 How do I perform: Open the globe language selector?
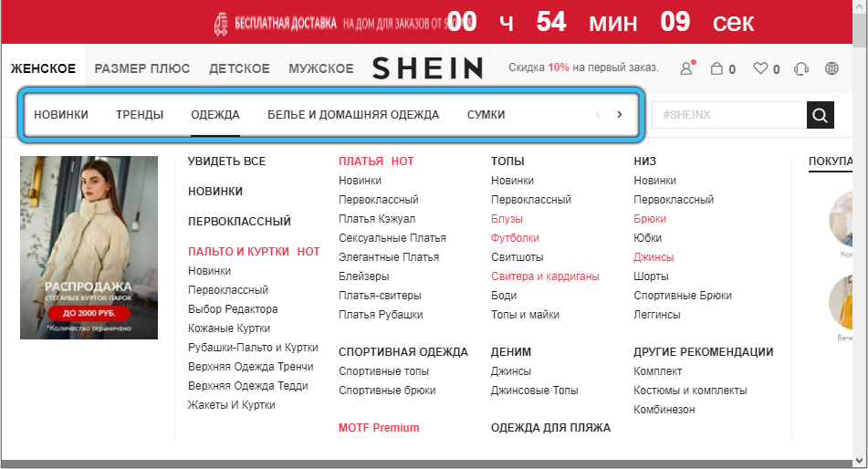click(x=831, y=68)
